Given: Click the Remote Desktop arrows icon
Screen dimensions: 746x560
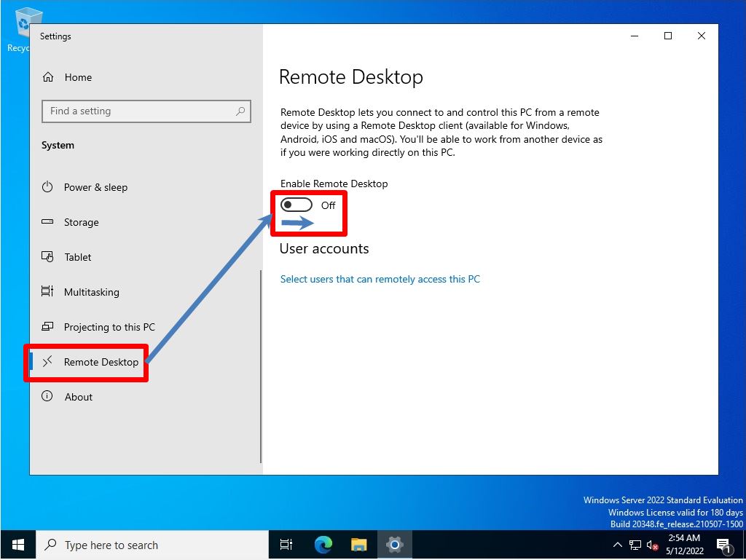Looking at the screenshot, I should tap(47, 362).
